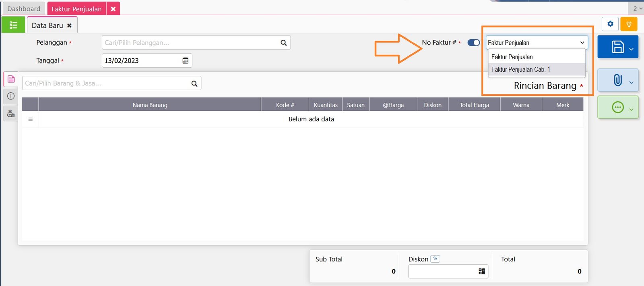Image resolution: width=644 pixels, height=286 pixels.
Task: Choose the Faktur Penjualan list option
Action: click(x=512, y=57)
